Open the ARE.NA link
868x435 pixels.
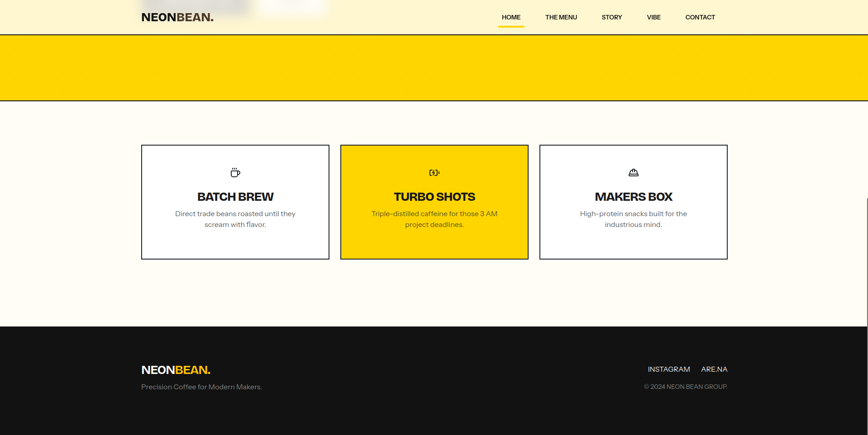[x=714, y=369]
